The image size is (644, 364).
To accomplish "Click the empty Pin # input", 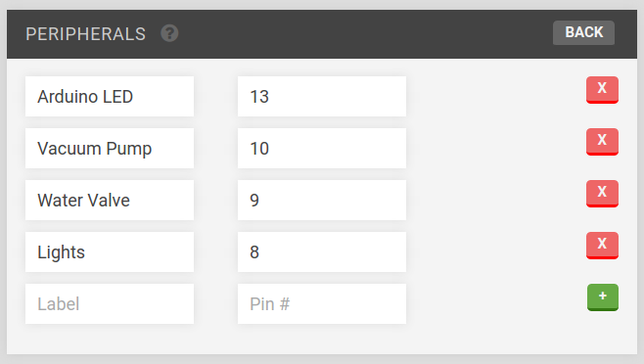I will (x=322, y=303).
